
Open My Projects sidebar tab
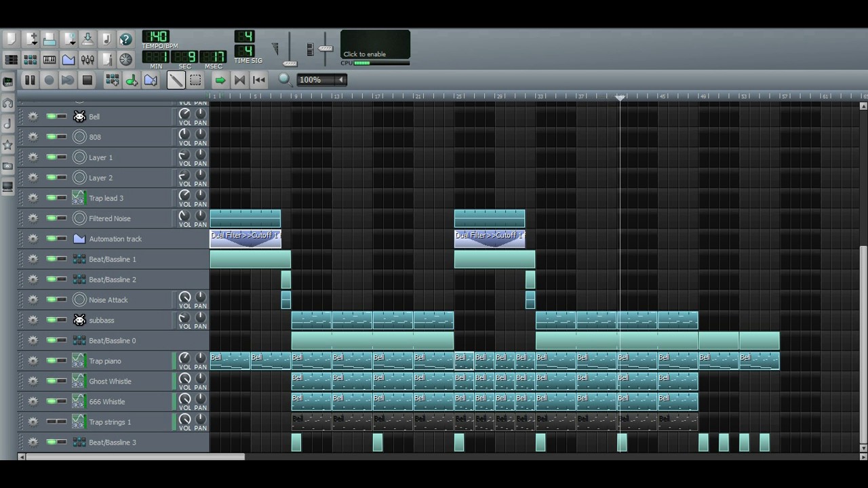(8, 103)
